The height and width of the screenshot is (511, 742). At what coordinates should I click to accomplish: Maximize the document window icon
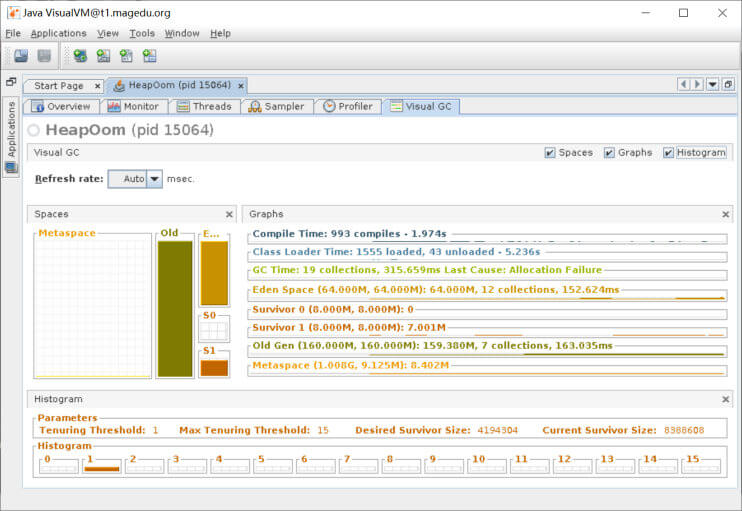point(728,85)
